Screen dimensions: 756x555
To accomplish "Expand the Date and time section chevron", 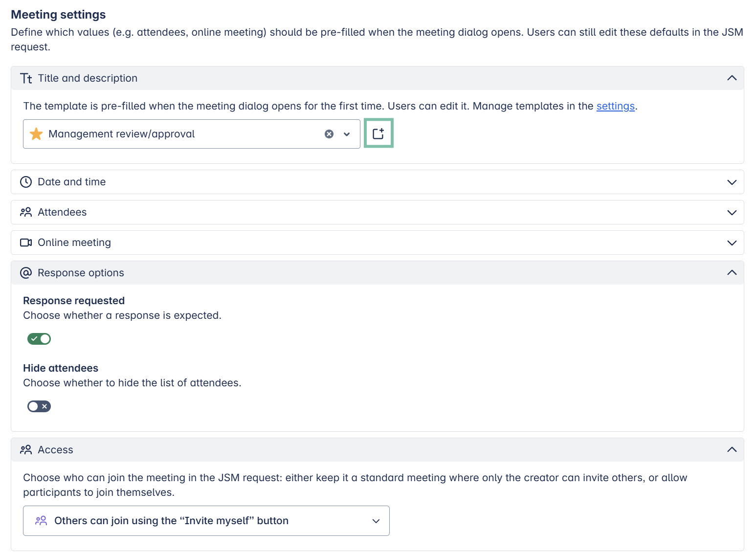I will point(732,182).
